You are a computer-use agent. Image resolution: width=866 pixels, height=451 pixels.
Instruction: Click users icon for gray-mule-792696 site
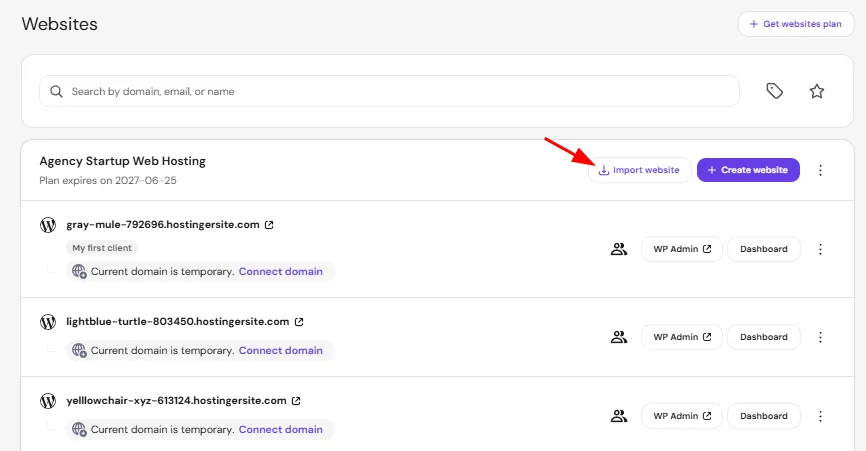click(x=619, y=249)
